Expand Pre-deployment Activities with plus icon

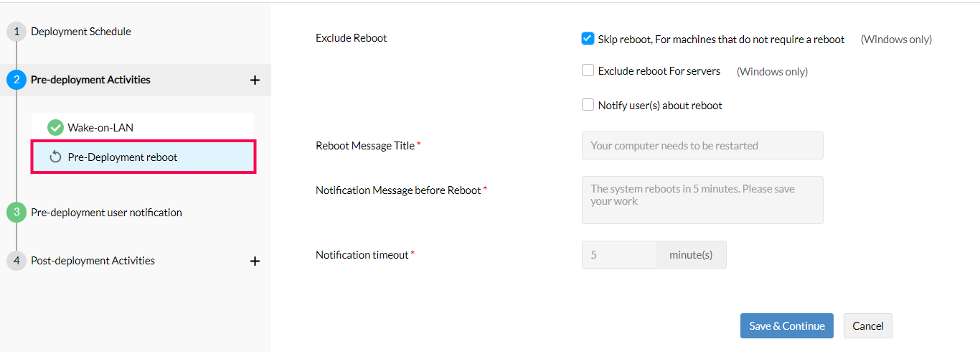[255, 80]
